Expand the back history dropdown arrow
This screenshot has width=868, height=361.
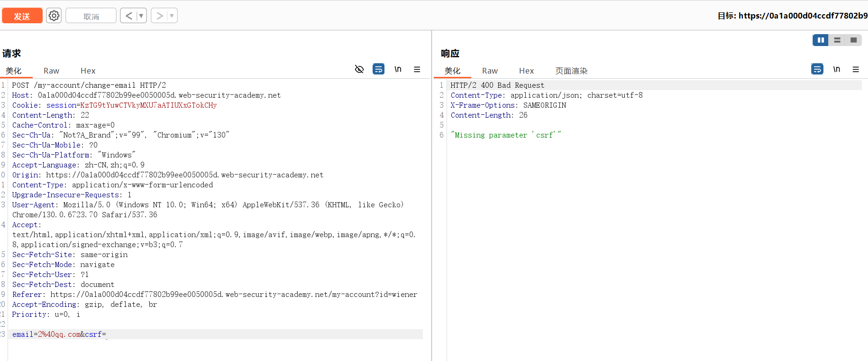point(141,16)
